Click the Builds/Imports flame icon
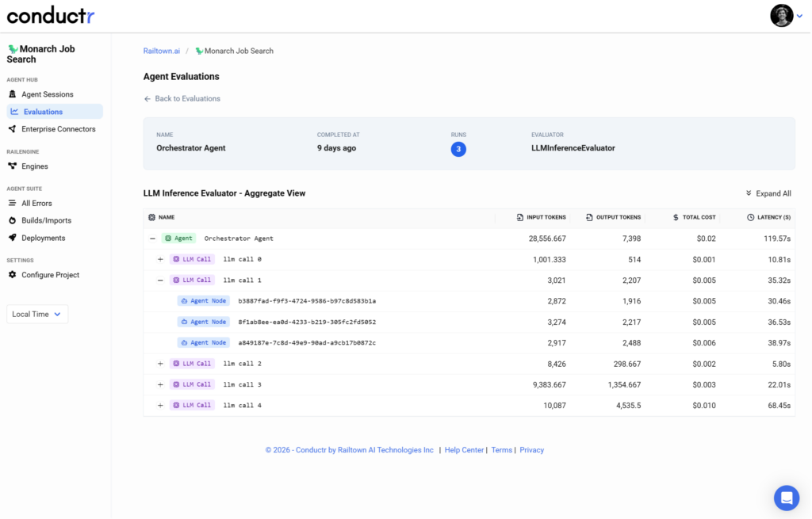Viewport: 812px width, 519px height. pyautogui.click(x=13, y=220)
